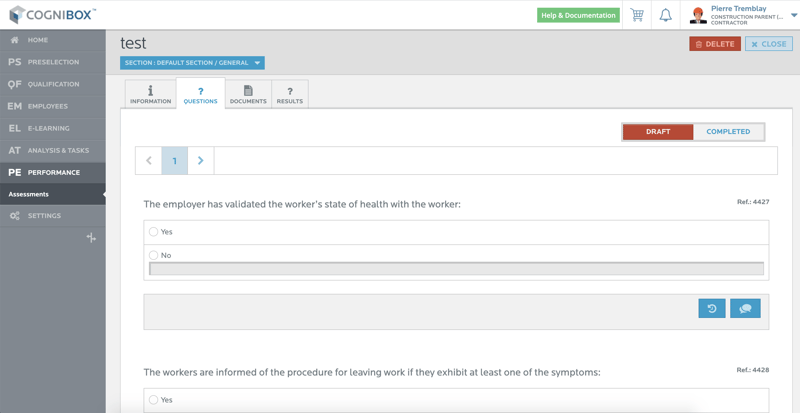Switch to the Results tab
Screen dimensions: 800x413
click(290, 94)
